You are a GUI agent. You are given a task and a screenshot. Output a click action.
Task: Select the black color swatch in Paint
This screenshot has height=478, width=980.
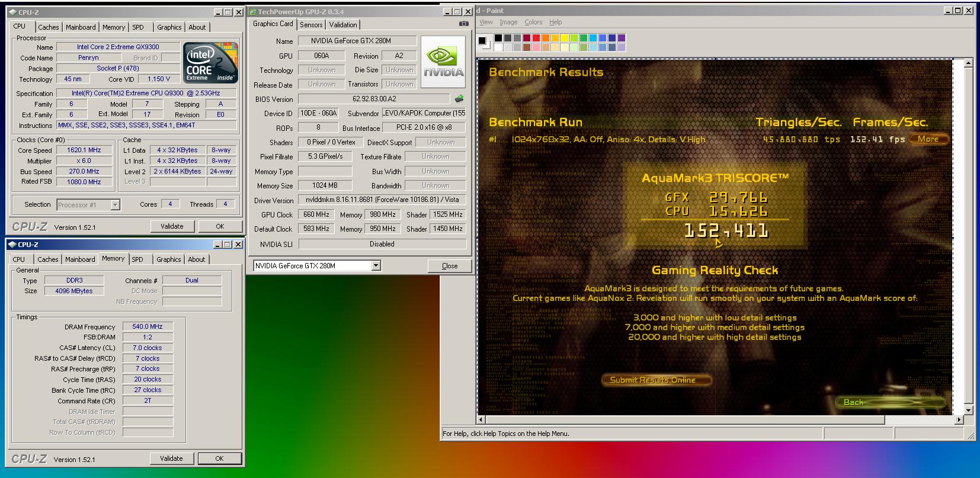(x=498, y=38)
